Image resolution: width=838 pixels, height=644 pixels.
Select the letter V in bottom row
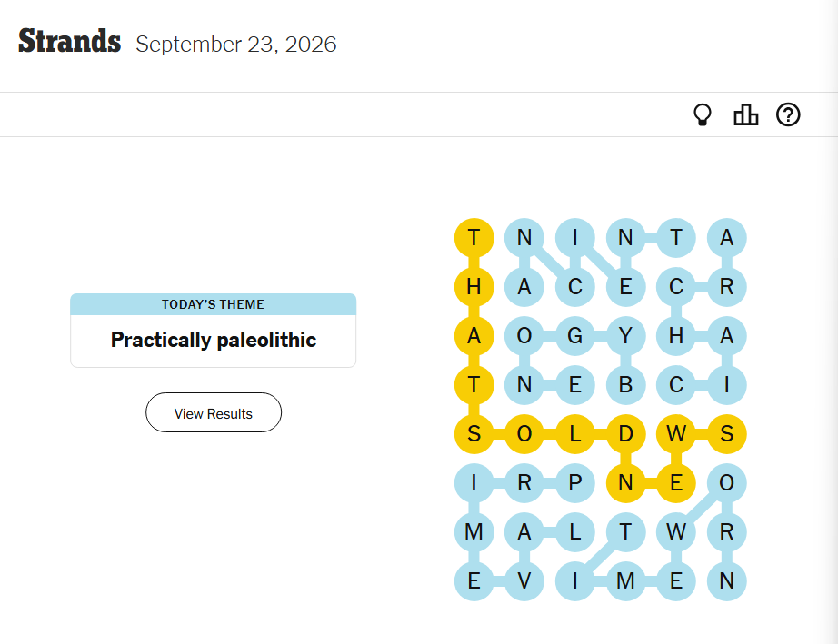click(x=524, y=581)
